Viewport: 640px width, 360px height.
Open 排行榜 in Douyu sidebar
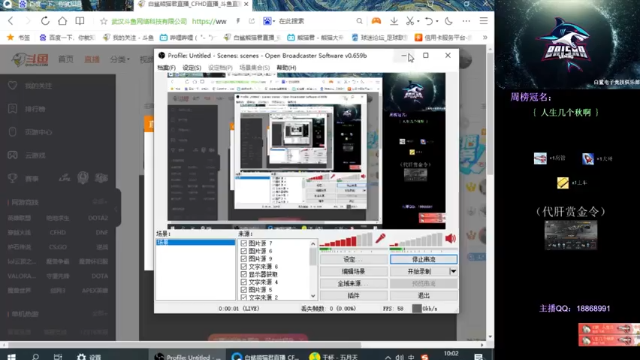tap(35, 109)
